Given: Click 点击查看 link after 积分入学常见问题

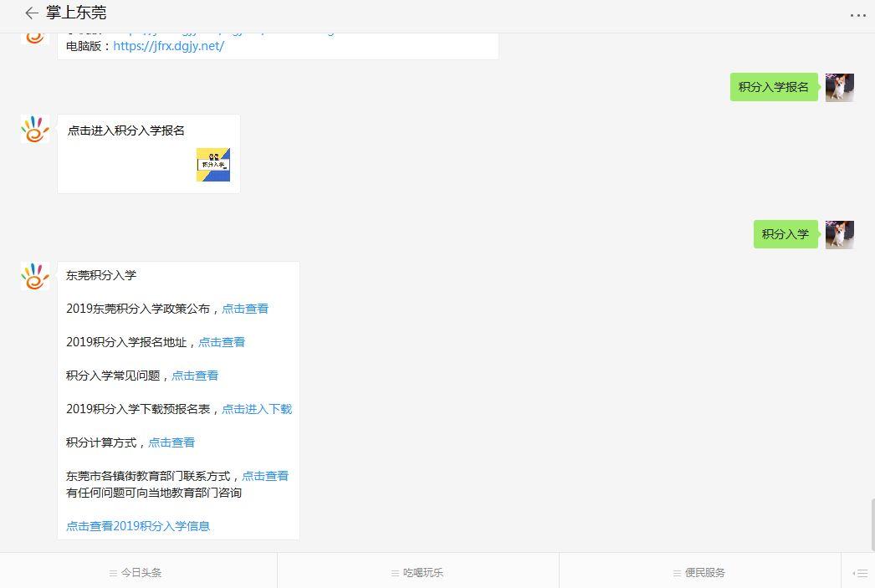Looking at the screenshot, I should click(x=195, y=376).
